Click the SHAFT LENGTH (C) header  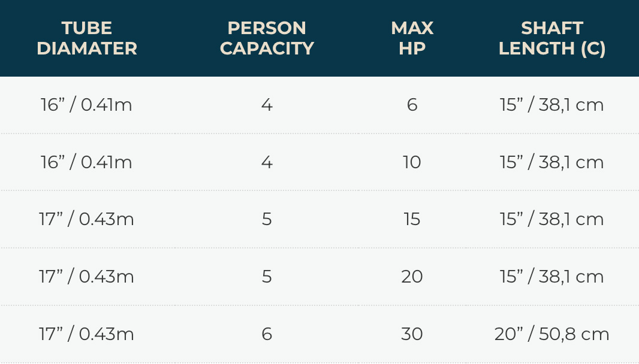(x=552, y=38)
